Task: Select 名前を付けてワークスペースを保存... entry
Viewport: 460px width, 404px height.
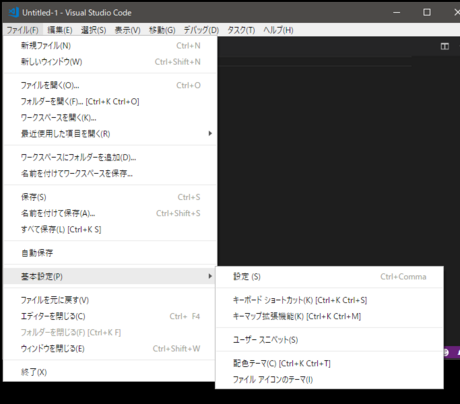Action: [110, 173]
